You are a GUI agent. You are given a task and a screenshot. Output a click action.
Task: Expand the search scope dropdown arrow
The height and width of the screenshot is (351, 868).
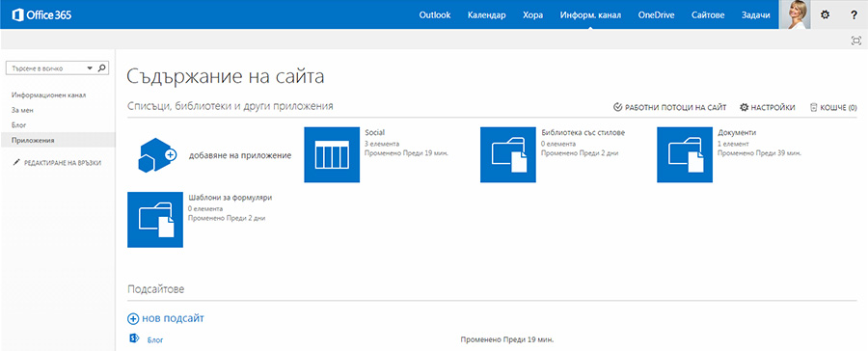pos(90,68)
